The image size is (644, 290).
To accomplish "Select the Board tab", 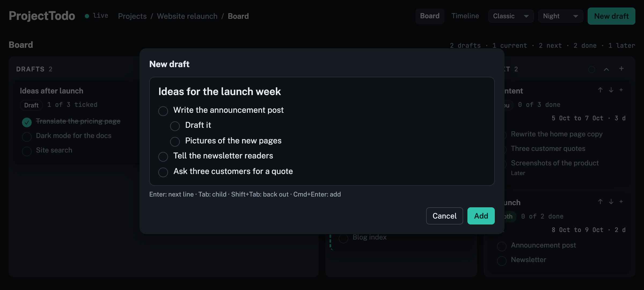I will pyautogui.click(x=430, y=16).
